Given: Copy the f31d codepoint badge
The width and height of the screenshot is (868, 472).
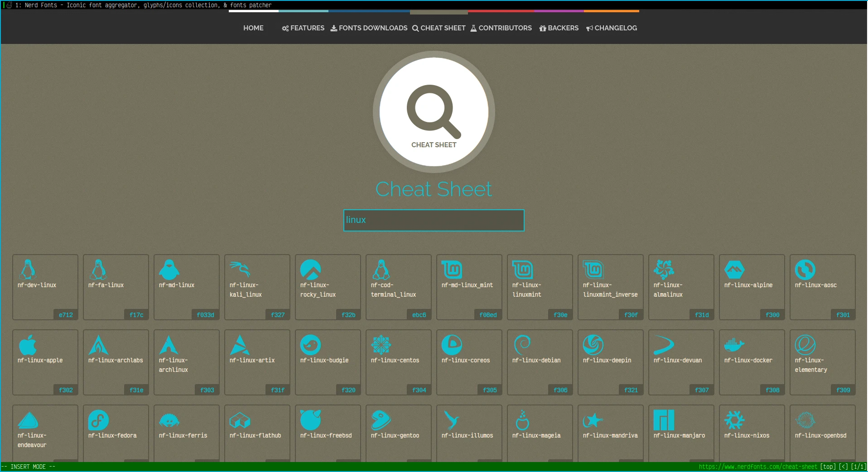Looking at the screenshot, I should [x=702, y=315].
